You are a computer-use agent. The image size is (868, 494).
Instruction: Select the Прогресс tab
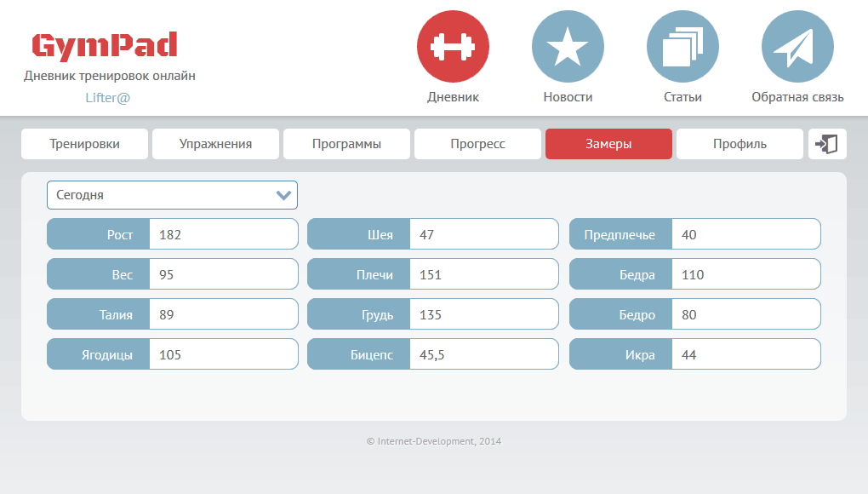477,144
